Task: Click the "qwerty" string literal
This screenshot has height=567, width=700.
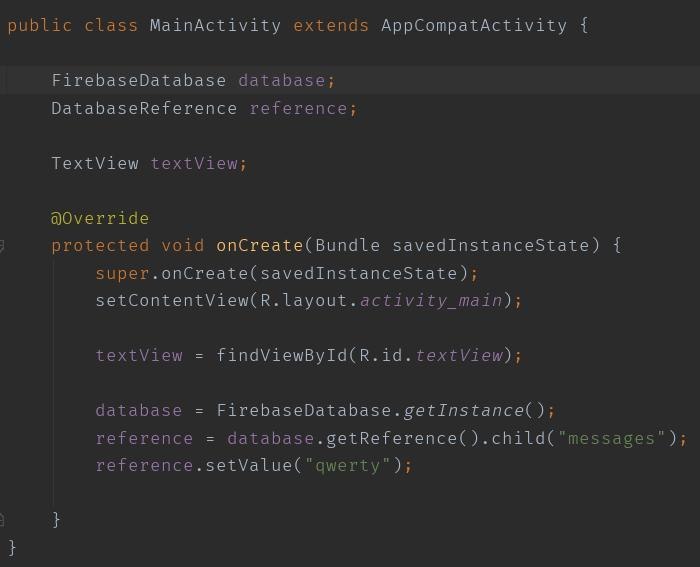Action: (x=347, y=466)
